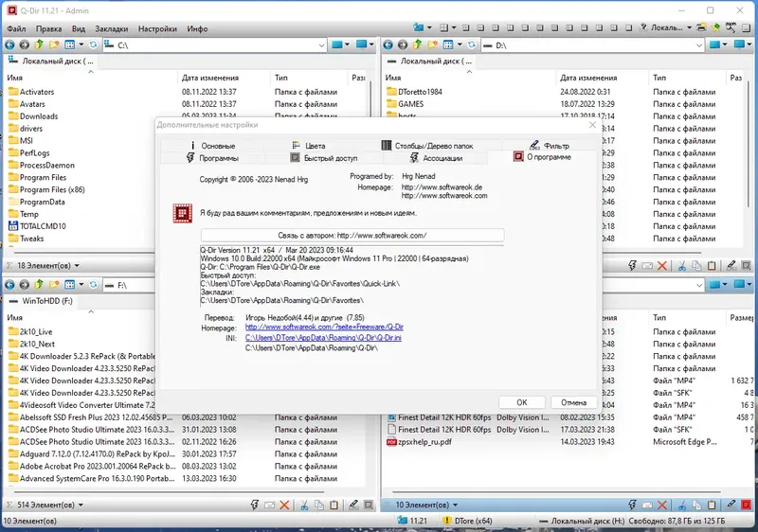This screenshot has width=758, height=532.
Task: Open the Вид menu
Action: click(79, 28)
